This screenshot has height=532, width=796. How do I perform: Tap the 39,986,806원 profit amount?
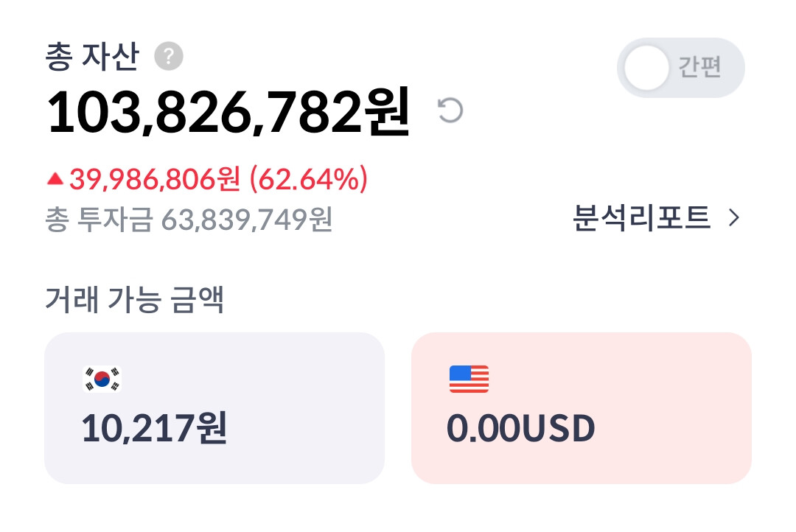click(x=155, y=179)
